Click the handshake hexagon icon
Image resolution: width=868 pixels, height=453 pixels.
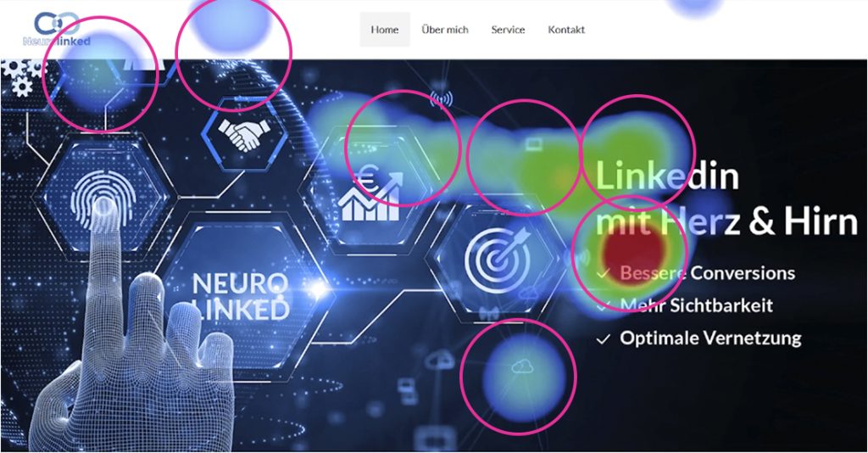(244, 135)
